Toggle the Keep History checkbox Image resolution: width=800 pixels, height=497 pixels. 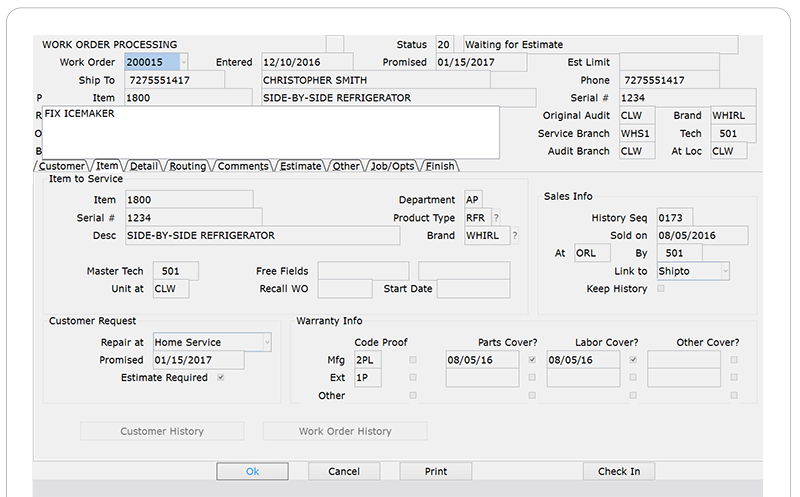tap(661, 289)
